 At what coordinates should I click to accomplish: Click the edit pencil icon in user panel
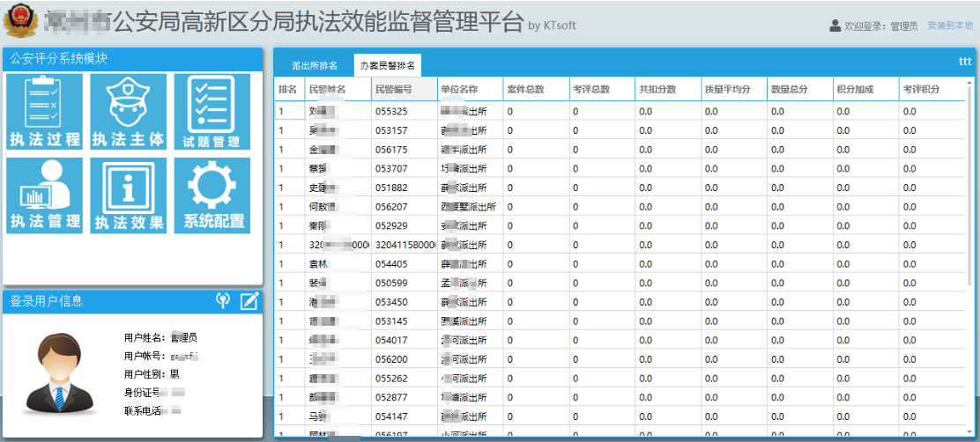pos(249,301)
